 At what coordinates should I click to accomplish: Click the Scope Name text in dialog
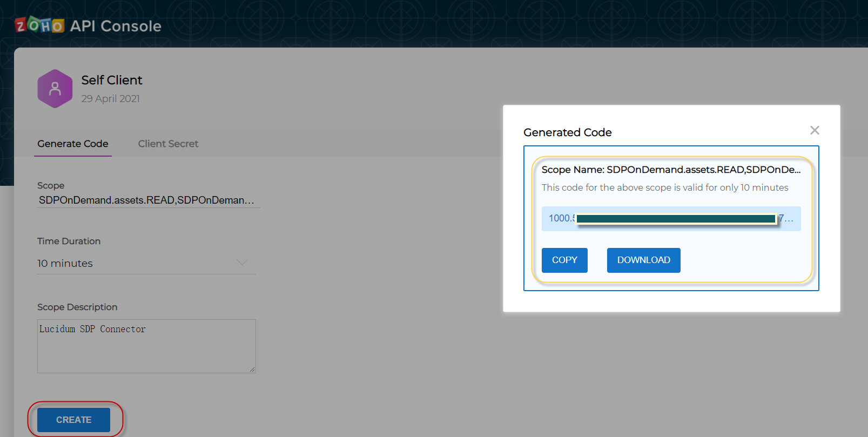tap(671, 170)
